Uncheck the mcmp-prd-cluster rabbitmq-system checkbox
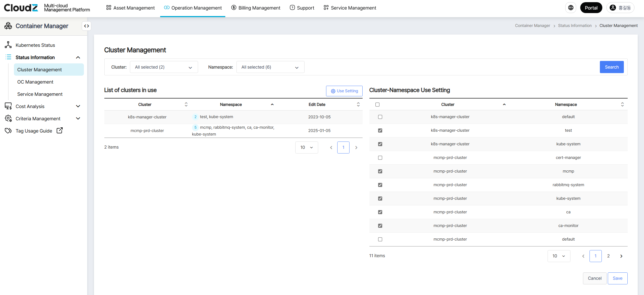 tap(380, 185)
